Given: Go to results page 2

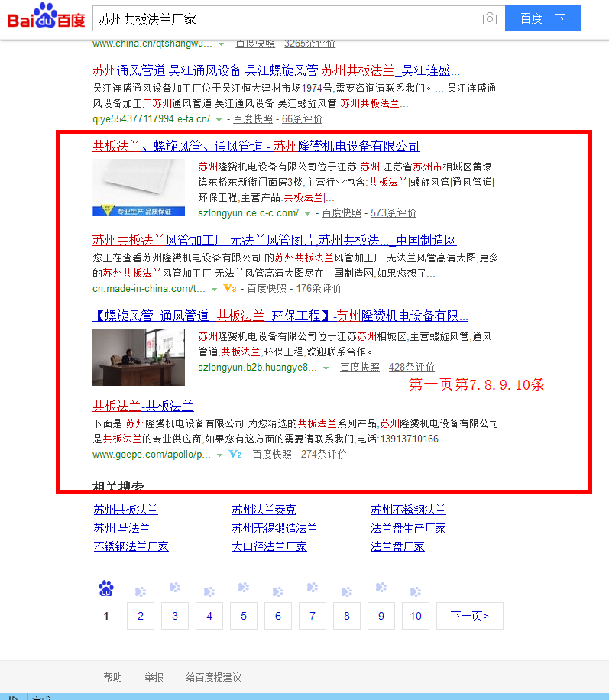Looking at the screenshot, I should coord(141,616).
